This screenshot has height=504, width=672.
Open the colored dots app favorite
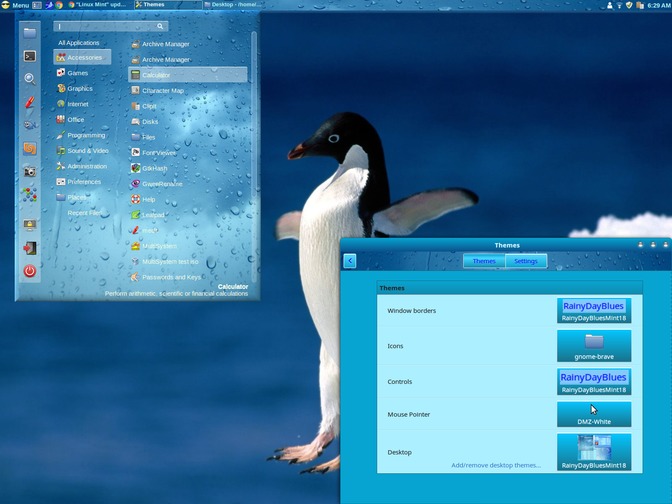[x=30, y=195]
